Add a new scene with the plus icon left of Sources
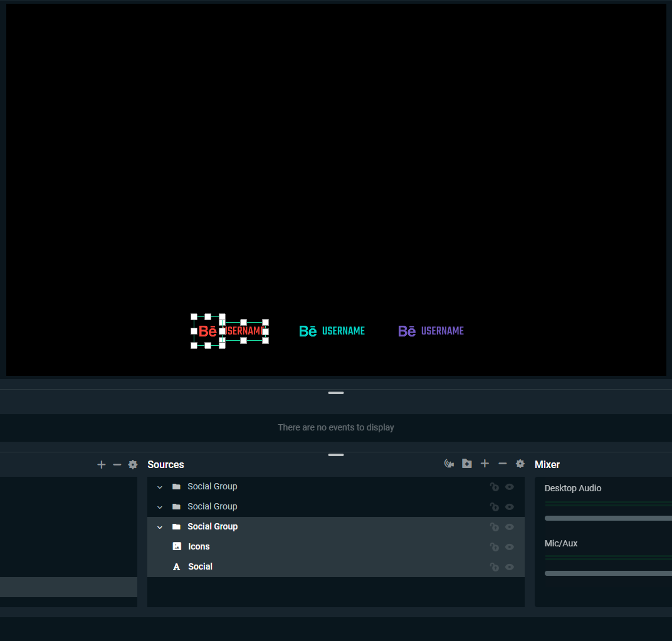Image resolution: width=672 pixels, height=641 pixels. [101, 464]
